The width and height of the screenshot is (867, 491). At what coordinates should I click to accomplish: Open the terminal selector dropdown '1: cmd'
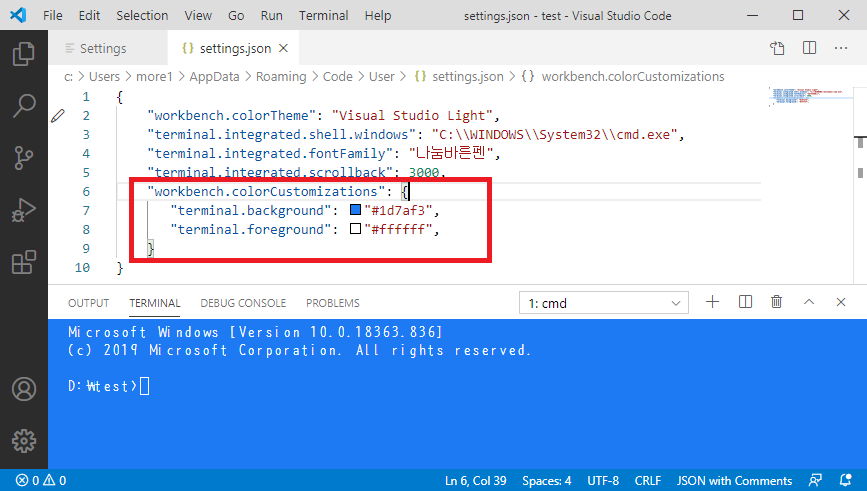click(604, 303)
